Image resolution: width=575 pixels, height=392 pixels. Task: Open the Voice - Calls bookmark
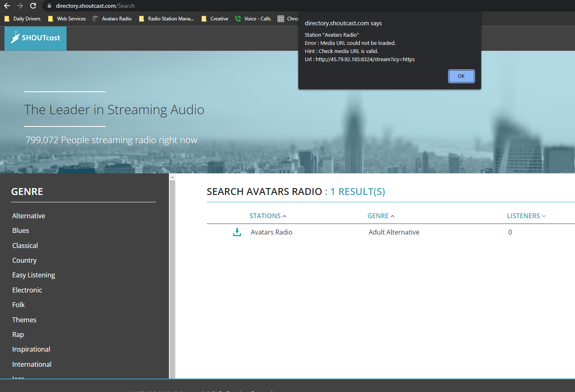pyautogui.click(x=253, y=19)
